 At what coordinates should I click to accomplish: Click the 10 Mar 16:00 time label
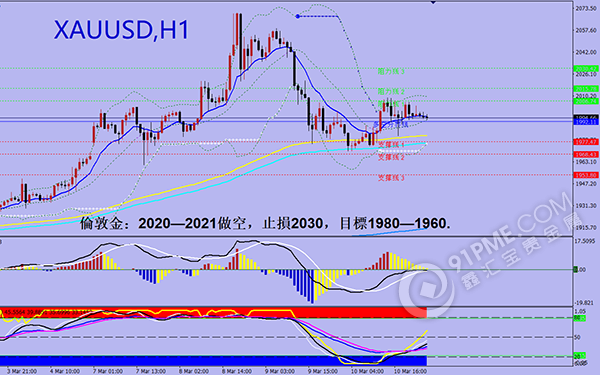[410, 371]
